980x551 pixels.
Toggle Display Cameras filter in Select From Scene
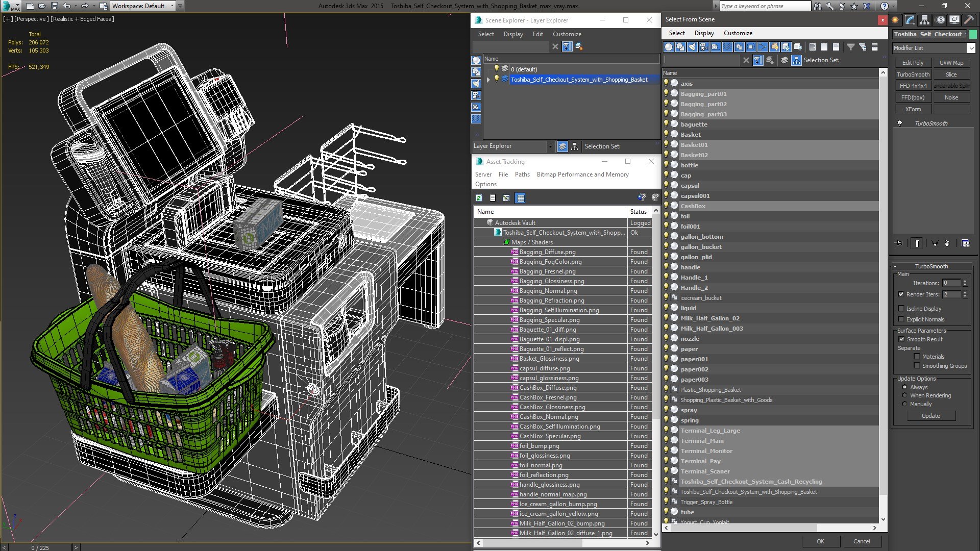coord(704,47)
